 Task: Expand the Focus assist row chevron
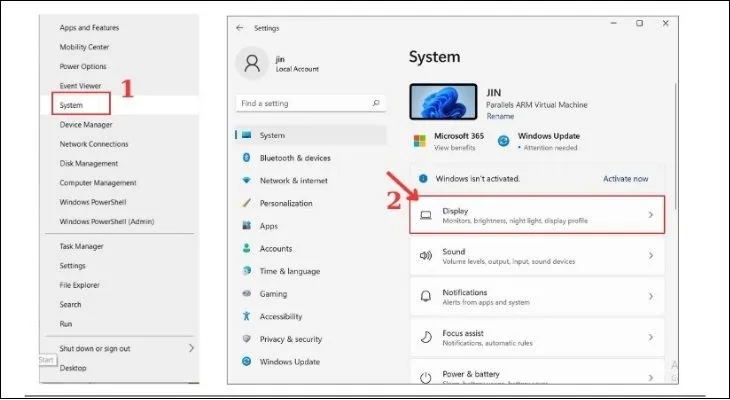pyautogui.click(x=651, y=337)
